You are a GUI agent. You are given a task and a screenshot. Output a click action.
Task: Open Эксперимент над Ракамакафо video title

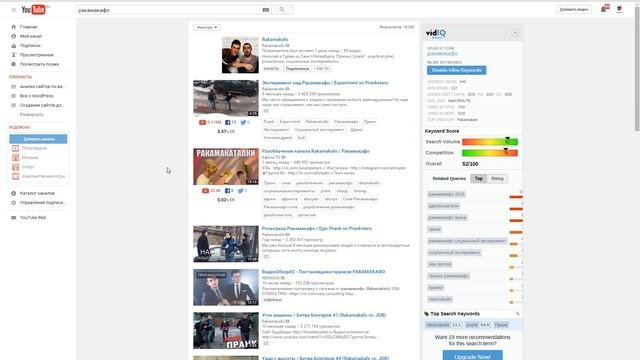(325, 83)
